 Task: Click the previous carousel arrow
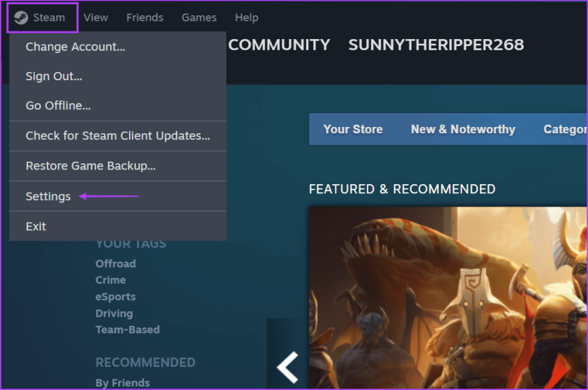coord(287,367)
